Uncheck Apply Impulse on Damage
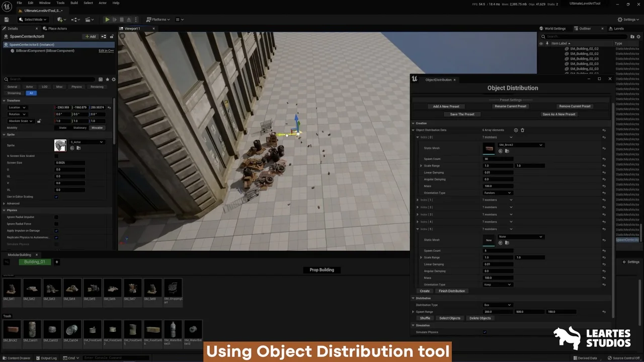644x362 pixels. 56,231
